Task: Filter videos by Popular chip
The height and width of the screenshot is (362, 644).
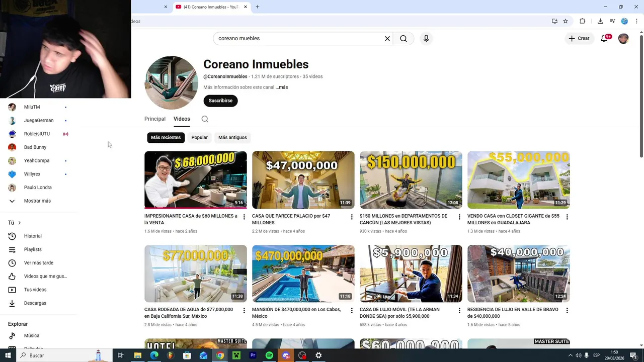Action: point(199,137)
